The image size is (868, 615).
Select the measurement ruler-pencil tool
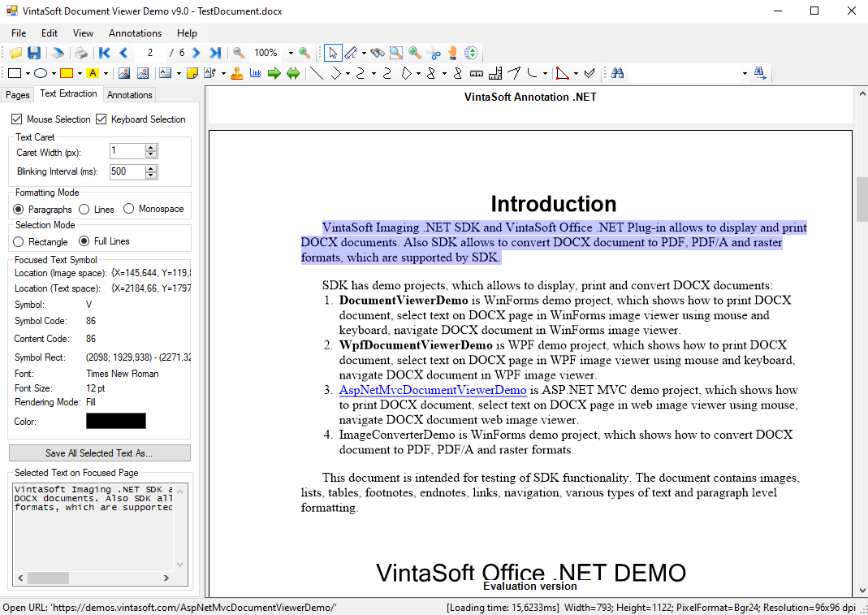point(351,53)
